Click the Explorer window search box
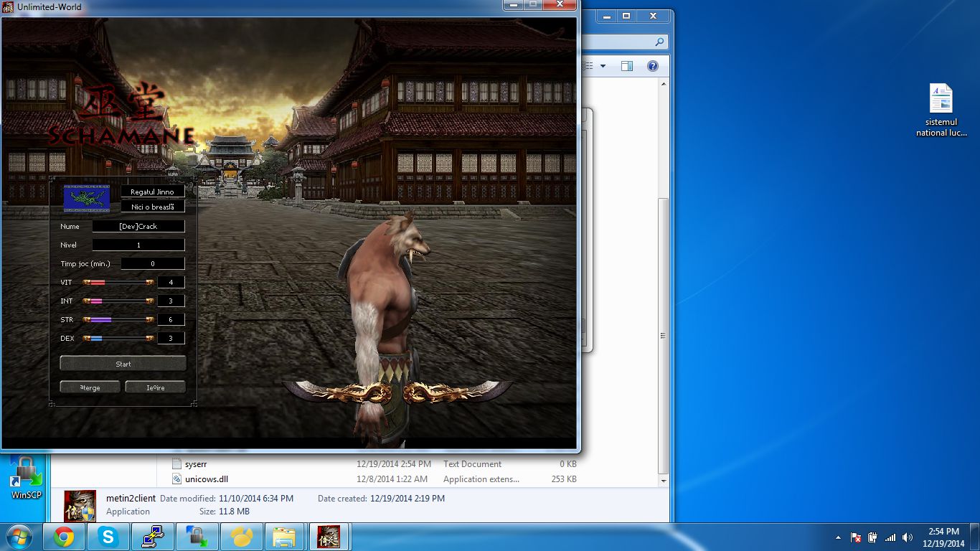 [624, 42]
